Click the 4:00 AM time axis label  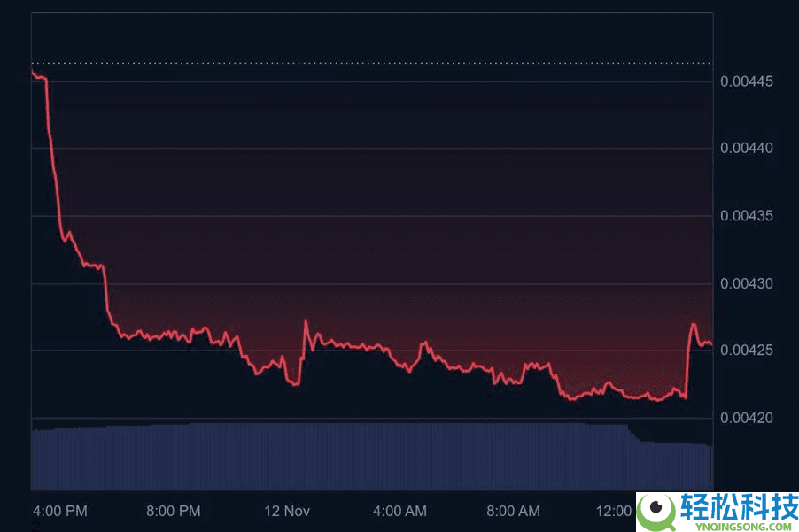point(399,511)
